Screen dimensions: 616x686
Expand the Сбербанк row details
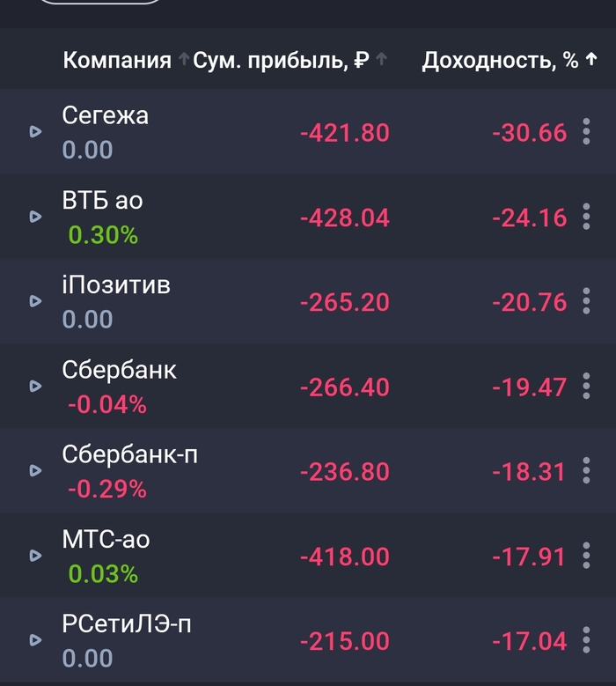(36, 386)
